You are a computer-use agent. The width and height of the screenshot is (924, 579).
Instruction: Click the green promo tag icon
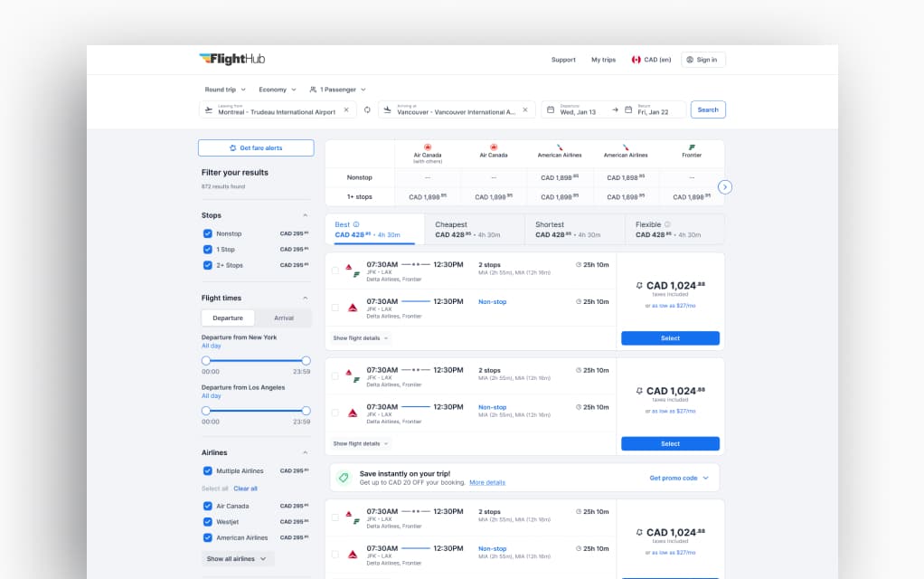pos(344,478)
